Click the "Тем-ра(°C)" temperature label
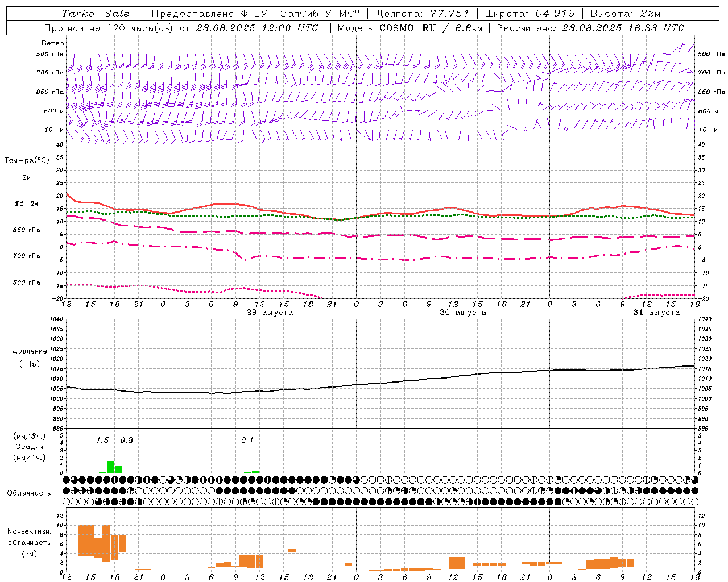Screen dimensions: 728x582 27,160
